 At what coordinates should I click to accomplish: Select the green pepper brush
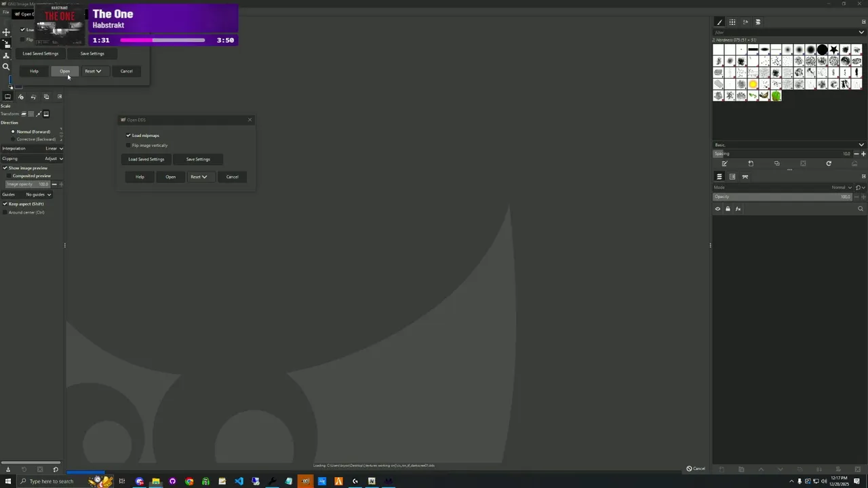coord(776,96)
